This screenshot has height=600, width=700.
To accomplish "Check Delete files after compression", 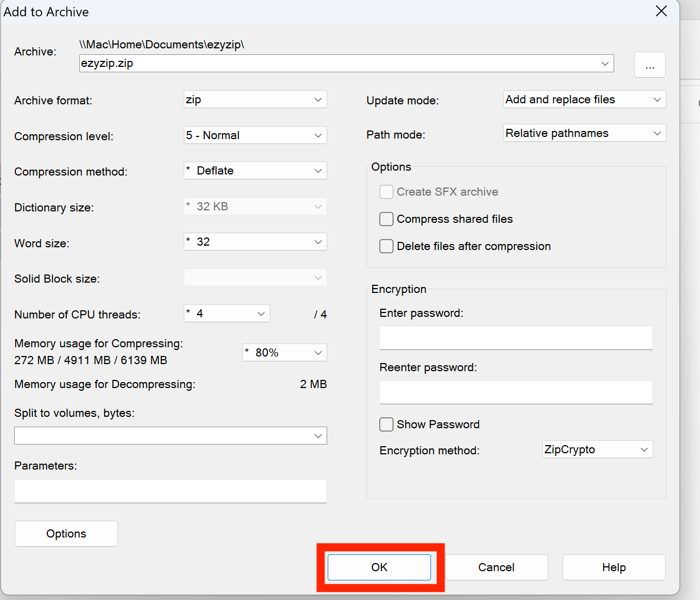I will (386, 246).
